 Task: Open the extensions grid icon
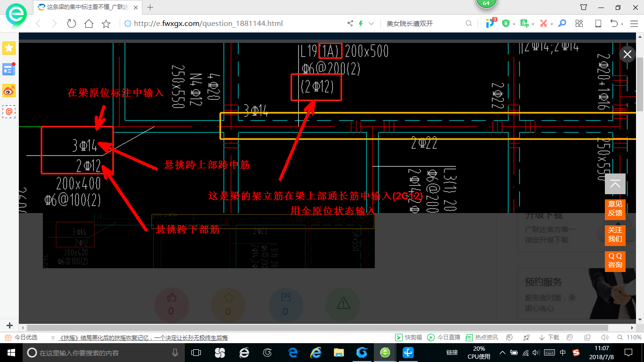click(x=579, y=24)
